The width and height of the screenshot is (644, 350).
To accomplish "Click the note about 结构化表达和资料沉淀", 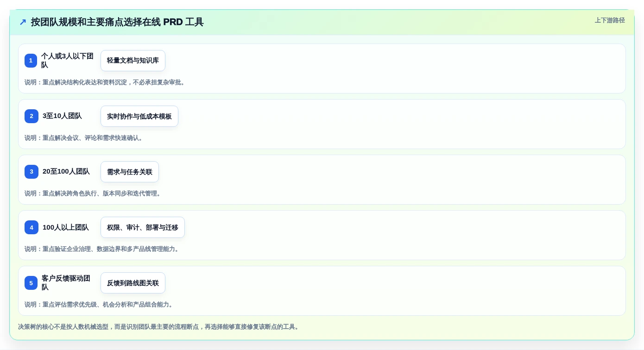I will pyautogui.click(x=105, y=82).
